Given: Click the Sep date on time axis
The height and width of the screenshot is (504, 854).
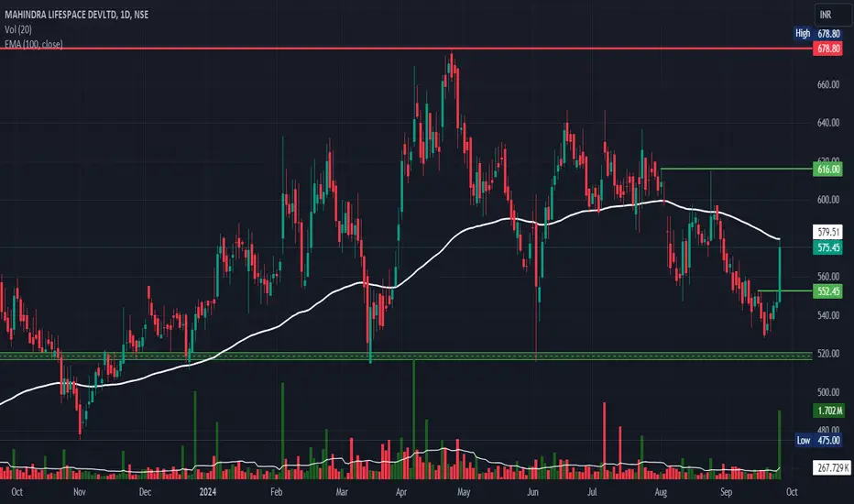Looking at the screenshot, I should tap(726, 492).
